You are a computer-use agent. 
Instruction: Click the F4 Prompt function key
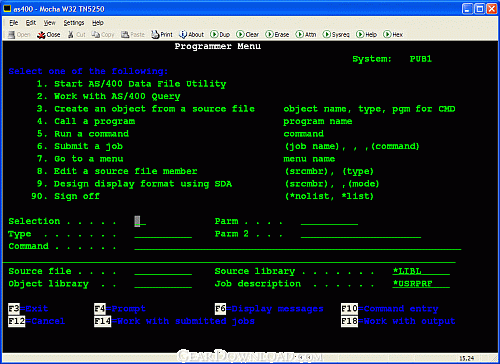[120, 309]
